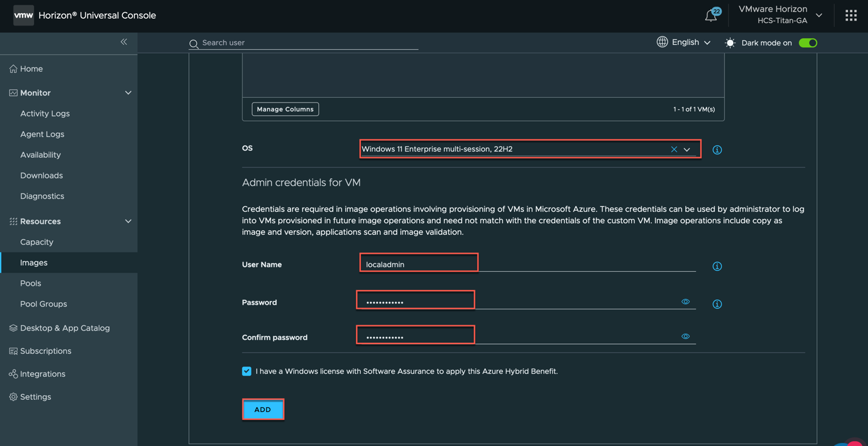
Task: Collapse the sidebar with double chevron
Action: pyautogui.click(x=124, y=42)
